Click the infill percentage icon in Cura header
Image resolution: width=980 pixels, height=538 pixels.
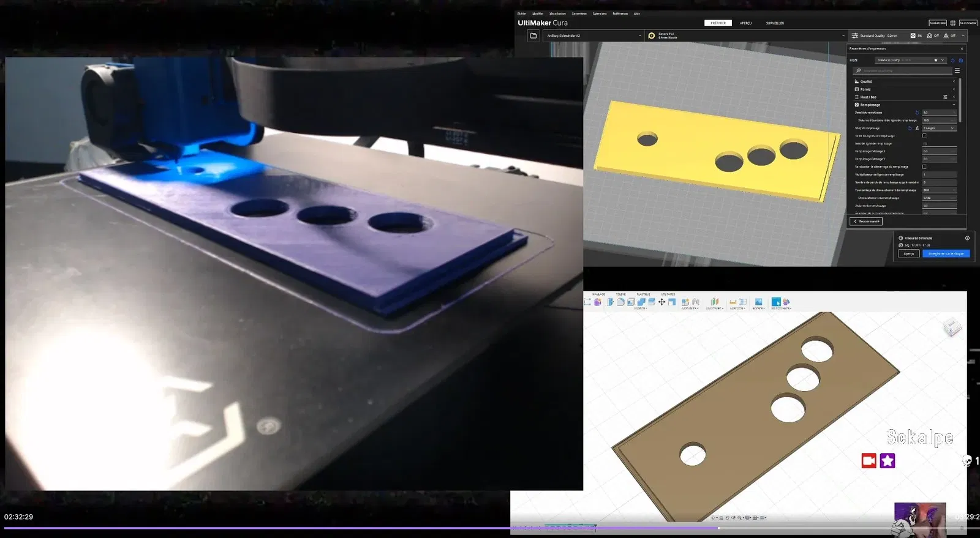[x=913, y=35]
